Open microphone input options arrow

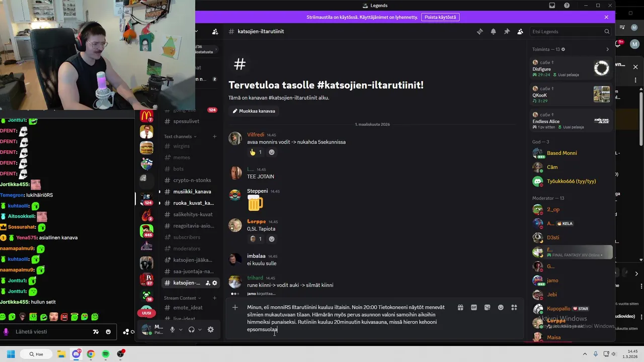181,330
